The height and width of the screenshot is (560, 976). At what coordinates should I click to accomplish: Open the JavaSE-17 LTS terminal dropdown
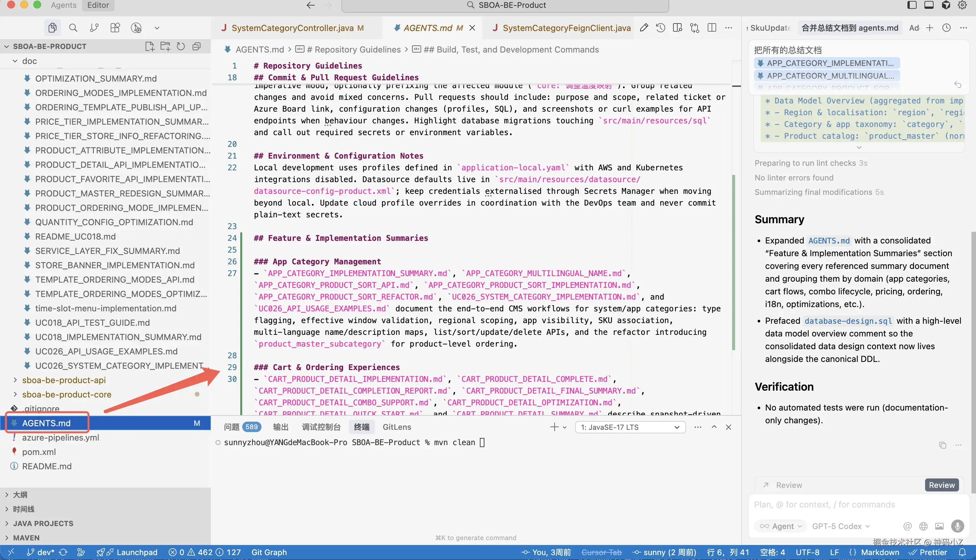630,427
